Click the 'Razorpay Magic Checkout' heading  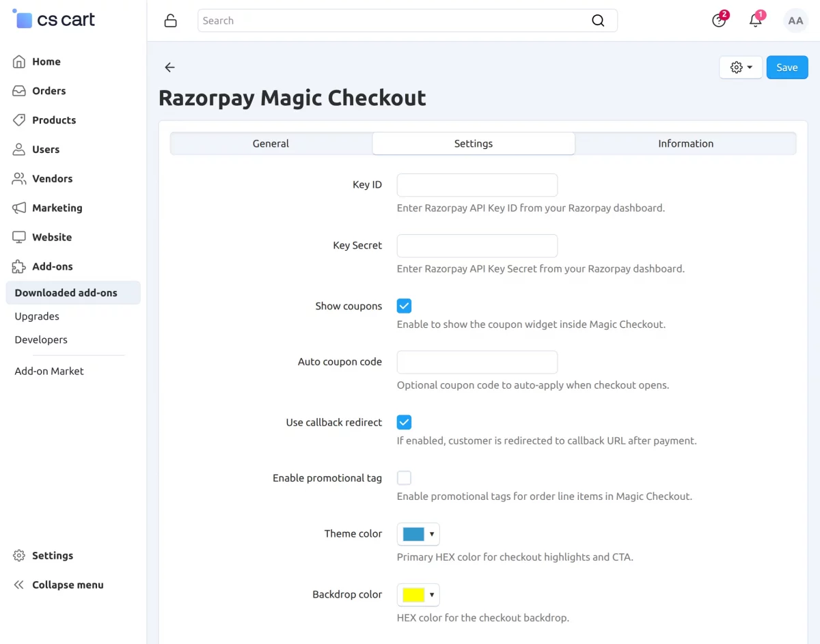292,98
